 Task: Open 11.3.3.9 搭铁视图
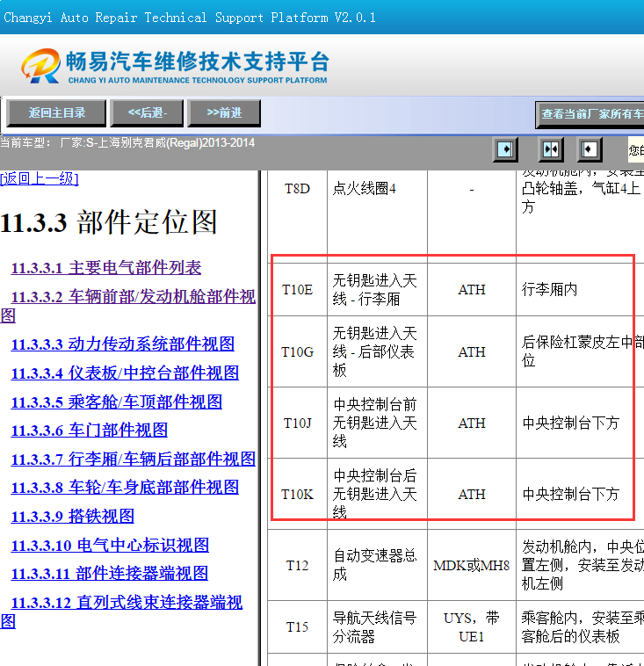tap(73, 517)
